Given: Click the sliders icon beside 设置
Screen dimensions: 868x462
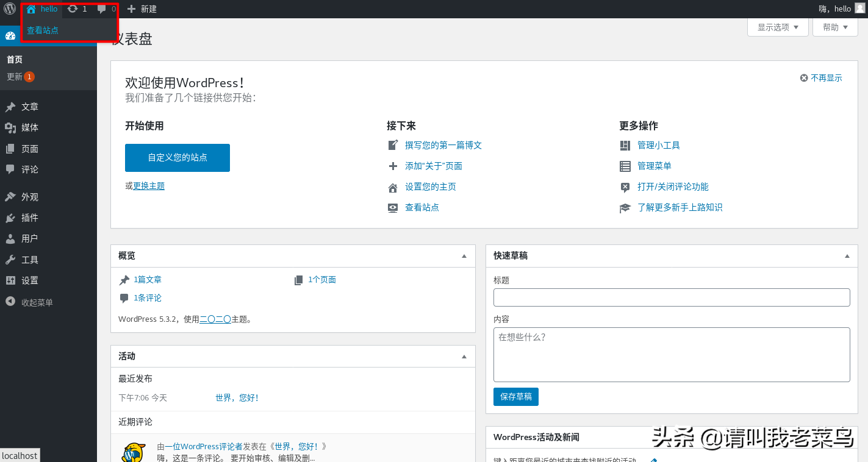Looking at the screenshot, I should tap(10, 280).
